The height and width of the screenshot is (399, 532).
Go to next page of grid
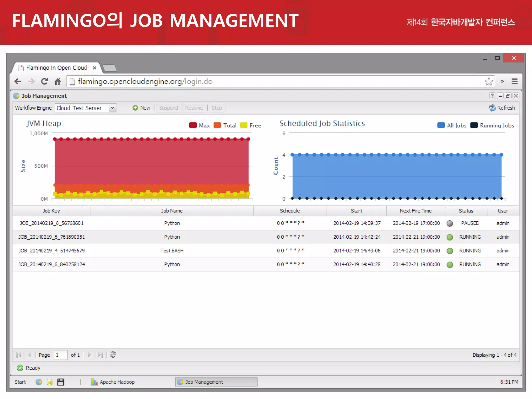tap(89, 355)
